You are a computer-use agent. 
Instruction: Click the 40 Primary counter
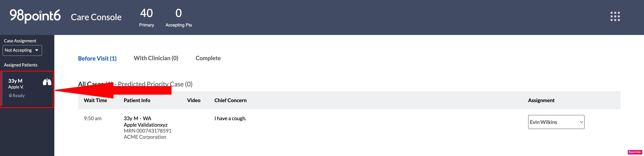[x=146, y=17]
